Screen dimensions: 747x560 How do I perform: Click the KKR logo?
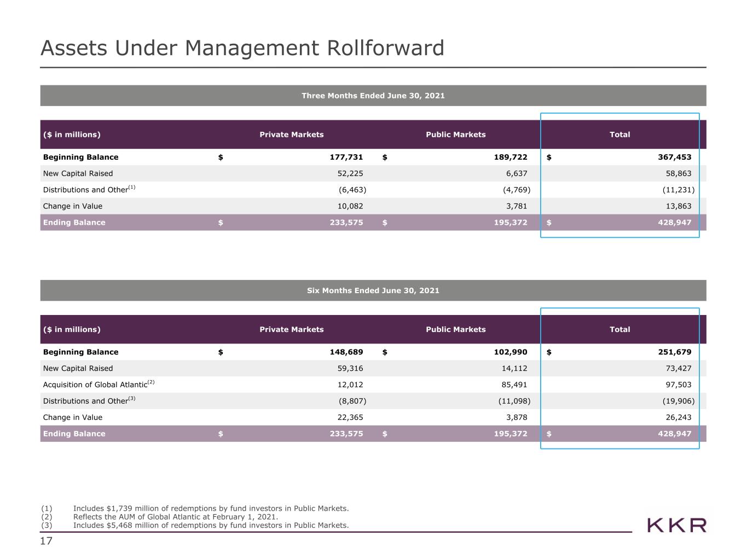tap(677, 525)
